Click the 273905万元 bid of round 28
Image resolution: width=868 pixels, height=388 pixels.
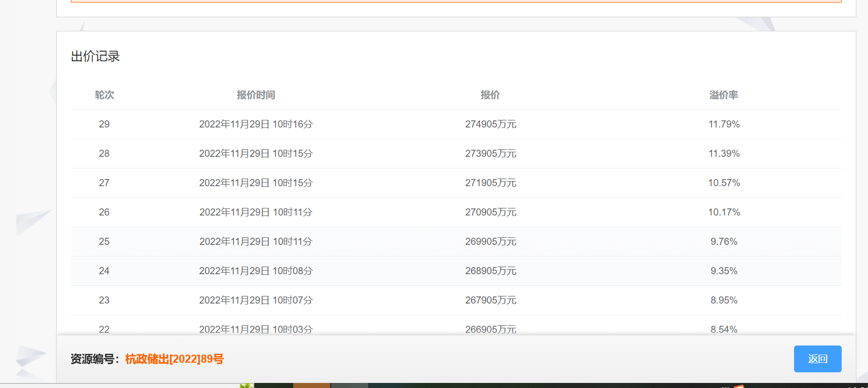point(490,154)
